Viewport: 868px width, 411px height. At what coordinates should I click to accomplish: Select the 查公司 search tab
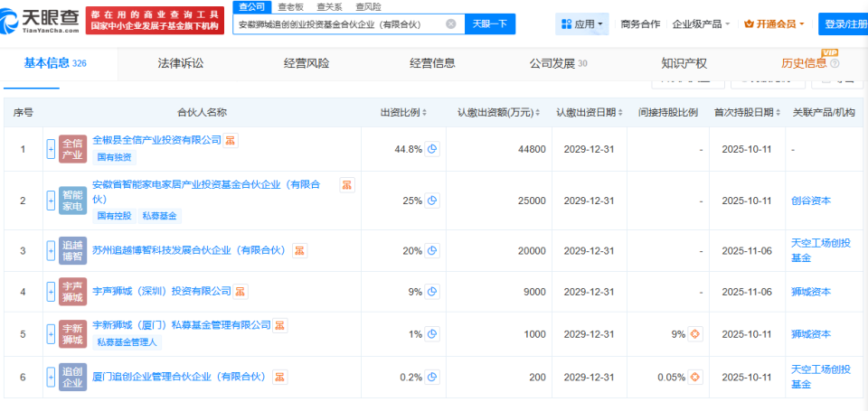click(252, 6)
